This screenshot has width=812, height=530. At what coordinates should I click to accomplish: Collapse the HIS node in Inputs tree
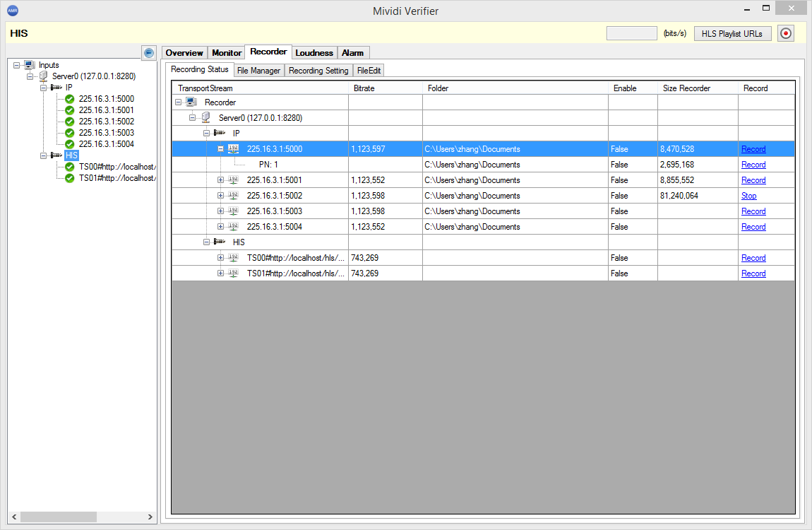point(43,155)
